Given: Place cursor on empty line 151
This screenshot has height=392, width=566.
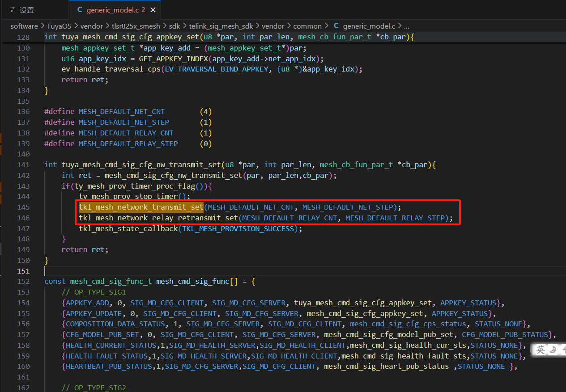Looking at the screenshot, I should 179,271.
